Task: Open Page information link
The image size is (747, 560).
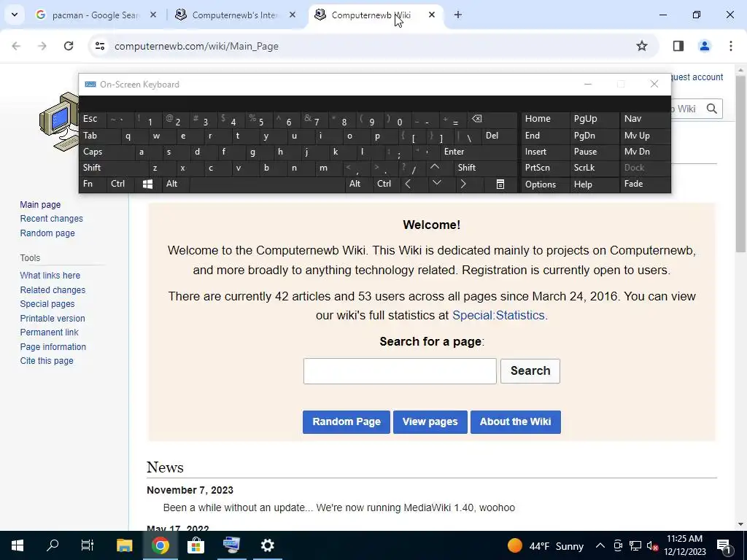Action: click(53, 346)
